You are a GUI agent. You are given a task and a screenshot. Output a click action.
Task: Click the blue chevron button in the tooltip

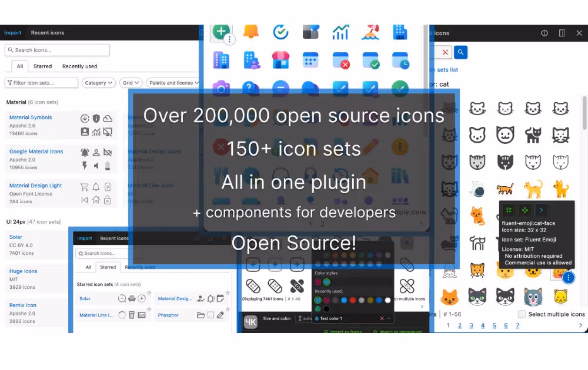tap(541, 210)
